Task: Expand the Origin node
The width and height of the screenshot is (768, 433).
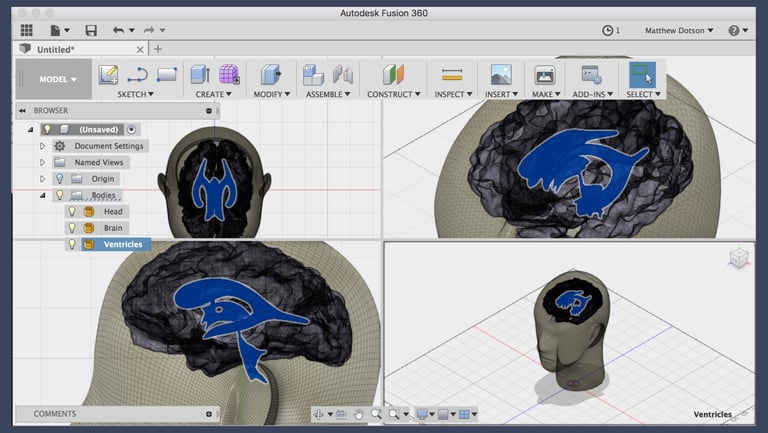Action: pos(42,179)
